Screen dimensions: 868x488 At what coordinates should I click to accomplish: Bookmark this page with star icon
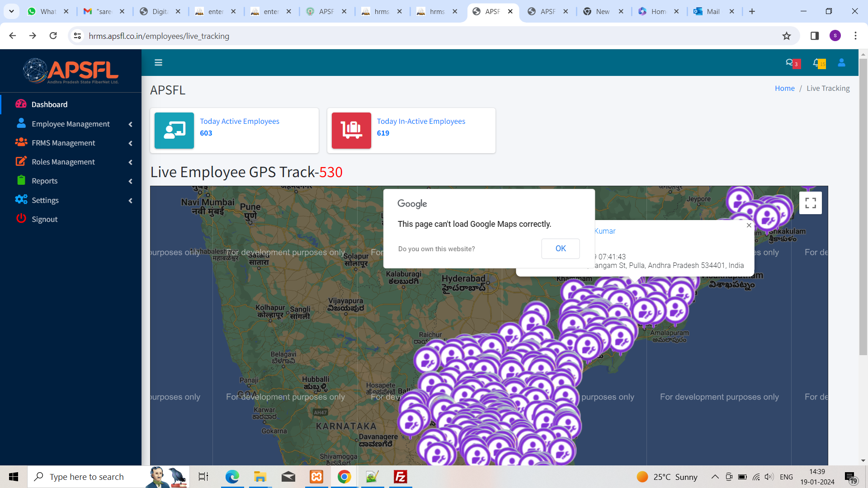787,36
